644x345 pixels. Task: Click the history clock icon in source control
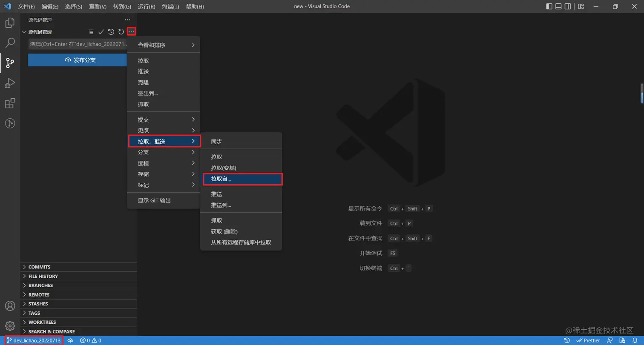(111, 32)
